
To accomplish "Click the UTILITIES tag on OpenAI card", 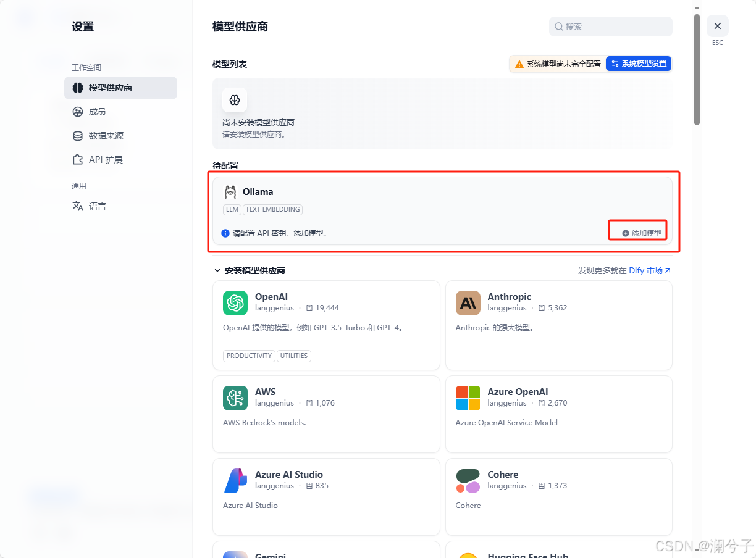I will 294,356.
